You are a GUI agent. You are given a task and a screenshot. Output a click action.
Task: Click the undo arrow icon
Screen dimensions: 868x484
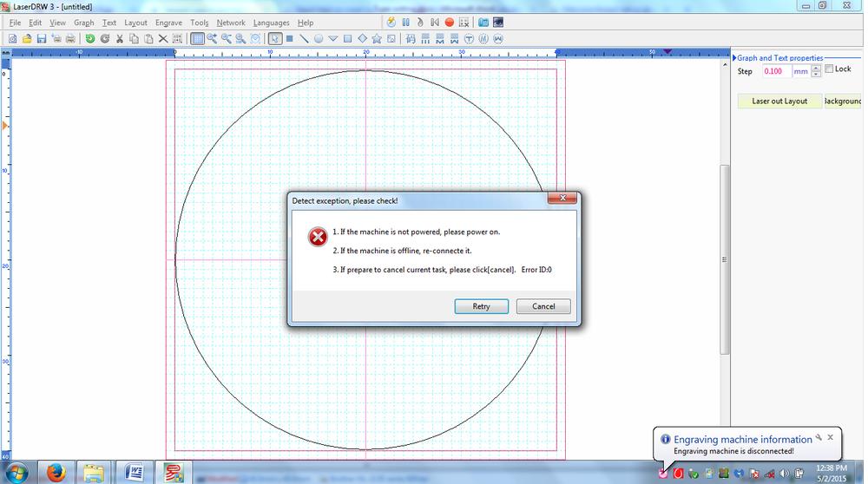89,38
